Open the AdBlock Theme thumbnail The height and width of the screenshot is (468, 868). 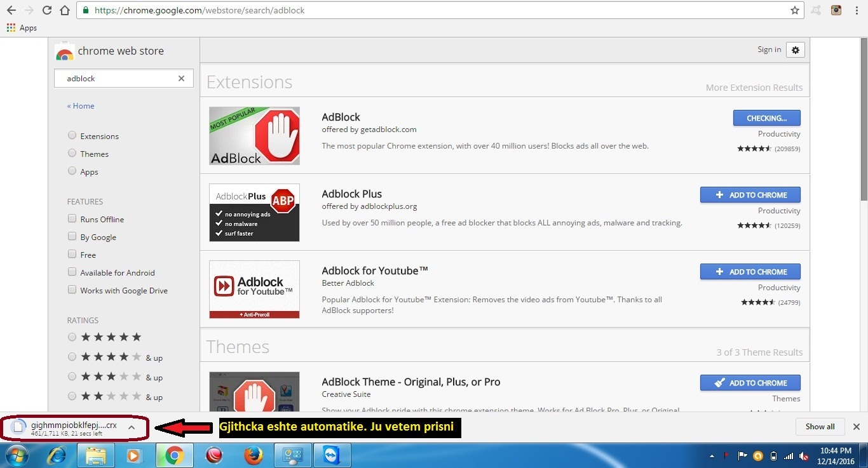(x=254, y=392)
